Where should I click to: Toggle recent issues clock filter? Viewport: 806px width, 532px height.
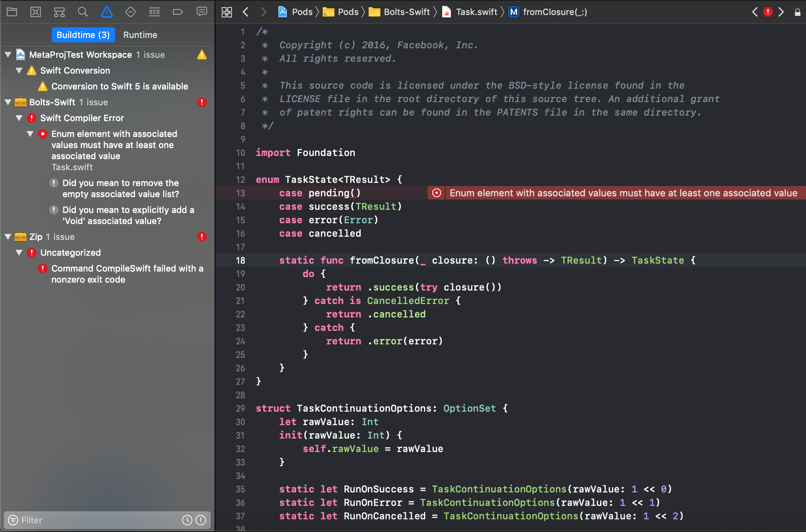tap(187, 520)
